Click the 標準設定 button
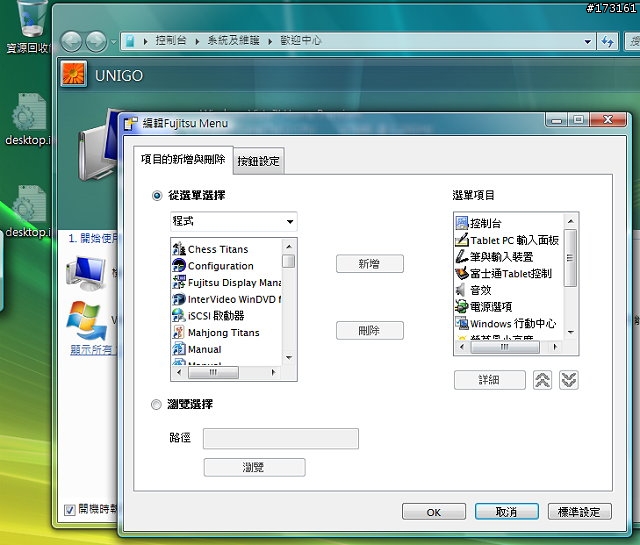The width and height of the screenshot is (640, 545). click(580, 512)
